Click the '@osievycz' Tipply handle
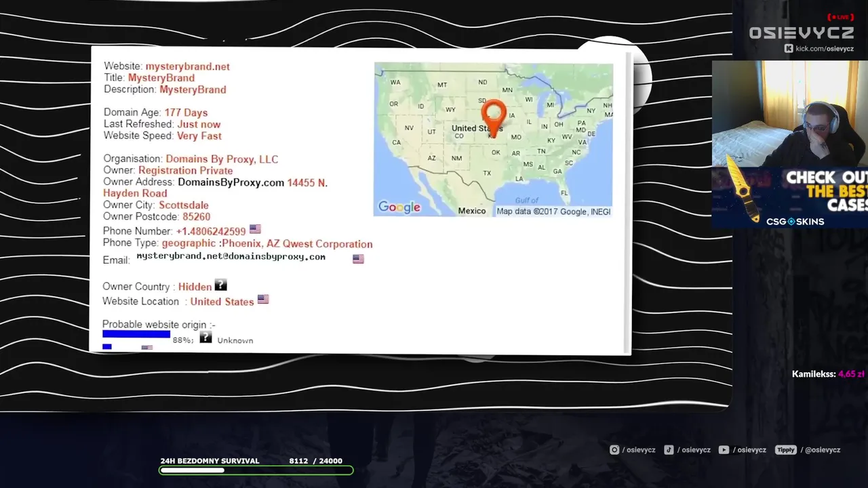The image size is (868, 488). click(x=822, y=449)
